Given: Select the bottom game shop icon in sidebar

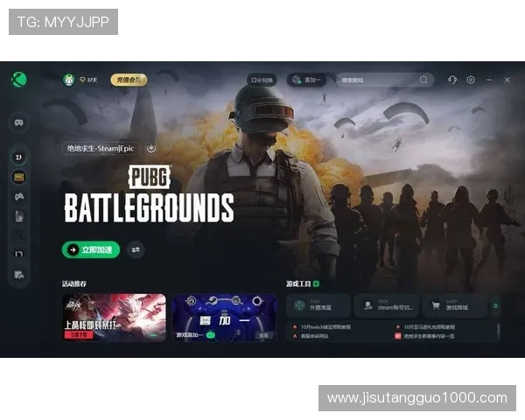Looking at the screenshot, I should click(18, 275).
